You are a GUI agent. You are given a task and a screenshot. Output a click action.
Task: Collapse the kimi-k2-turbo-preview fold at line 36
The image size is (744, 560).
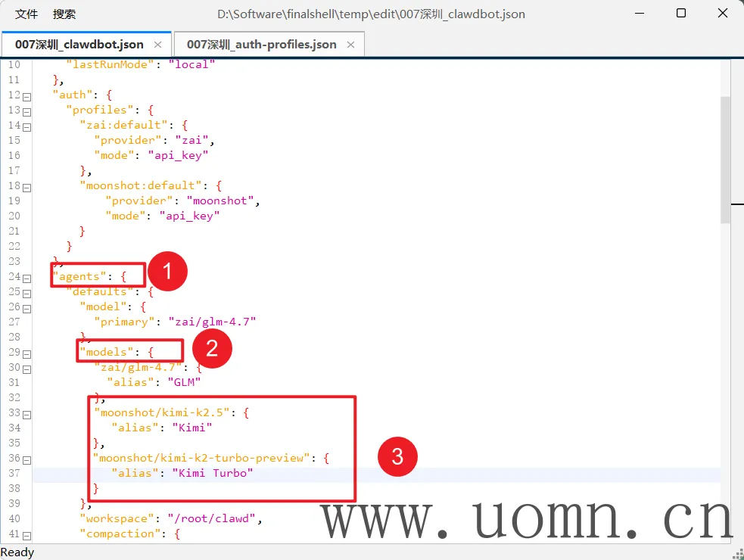click(x=27, y=459)
